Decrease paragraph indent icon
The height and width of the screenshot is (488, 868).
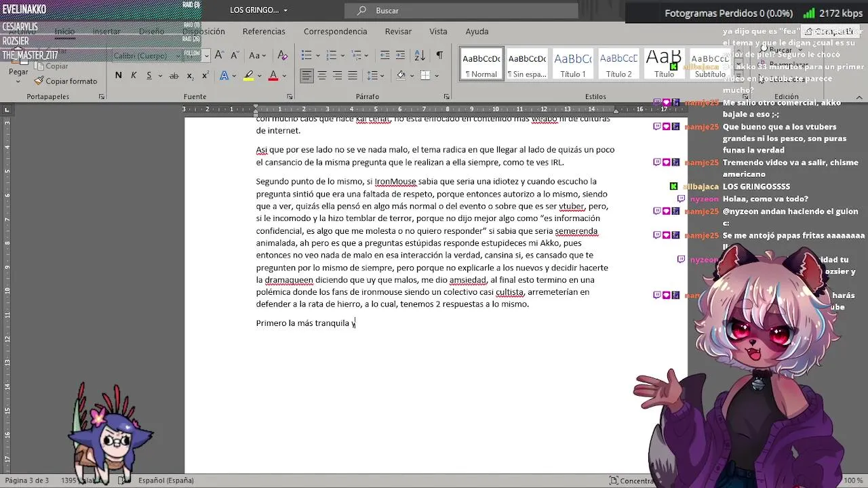click(x=384, y=55)
